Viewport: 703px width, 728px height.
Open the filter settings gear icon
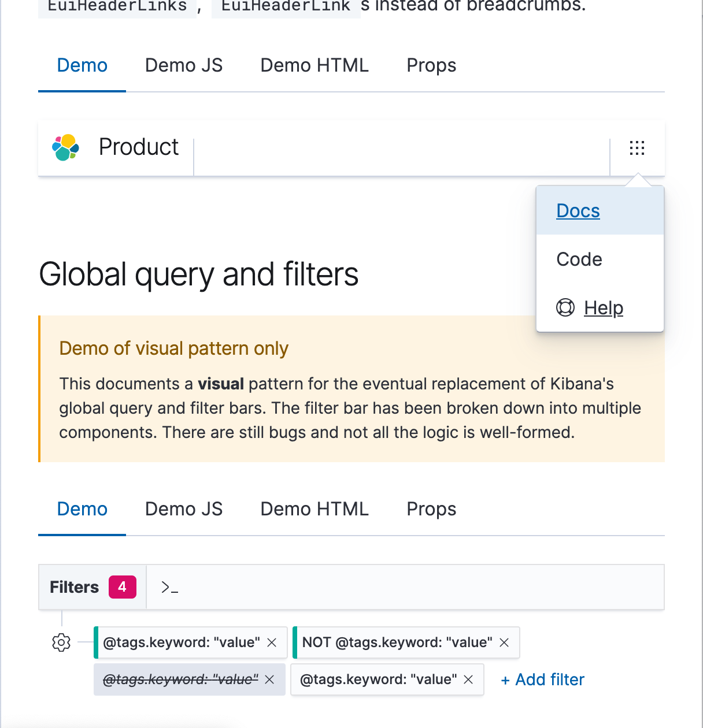61,642
